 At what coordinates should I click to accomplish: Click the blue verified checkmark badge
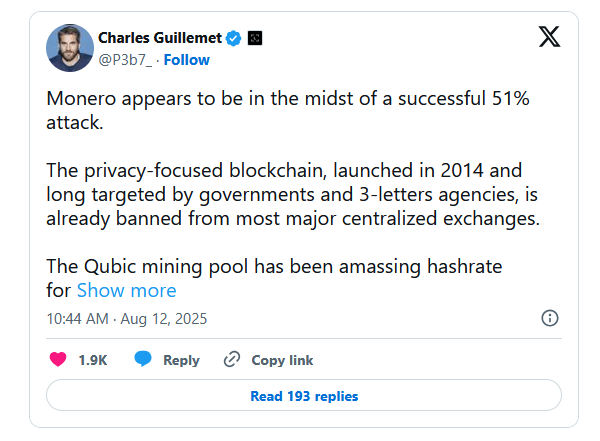tap(233, 38)
